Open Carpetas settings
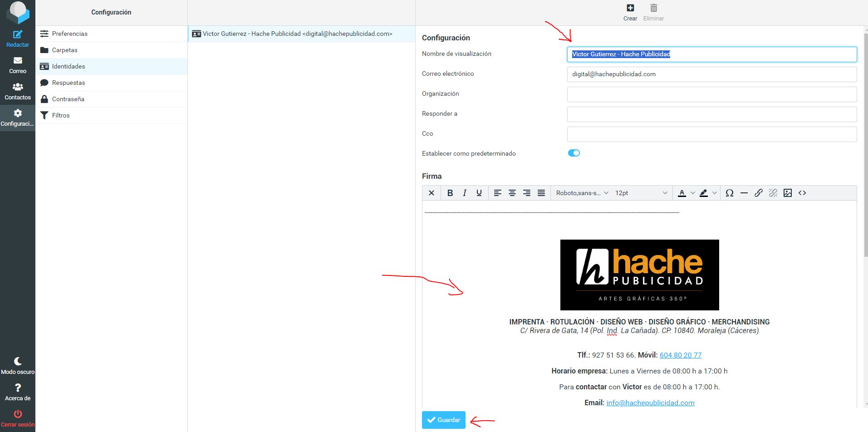 [111, 50]
